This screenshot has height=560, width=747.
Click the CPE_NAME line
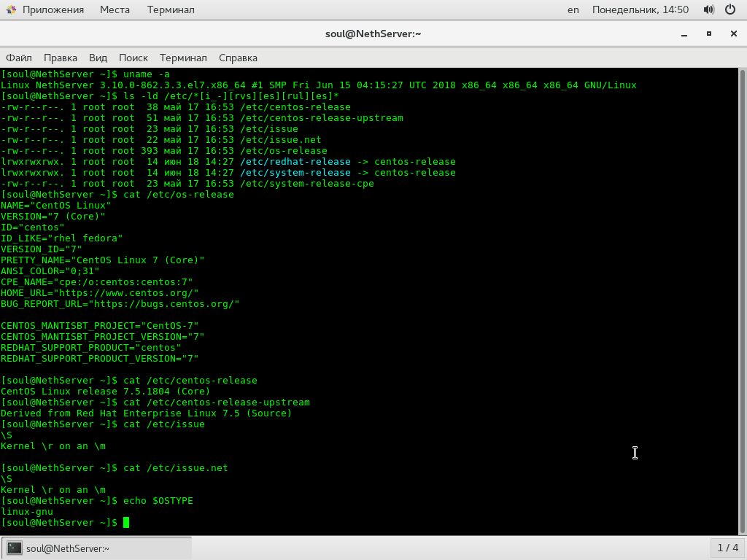(x=97, y=282)
